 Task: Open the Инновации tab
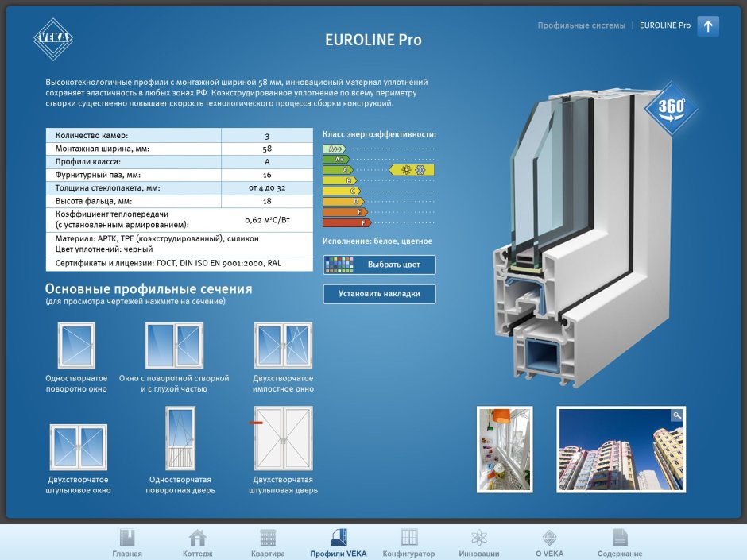[478, 543]
